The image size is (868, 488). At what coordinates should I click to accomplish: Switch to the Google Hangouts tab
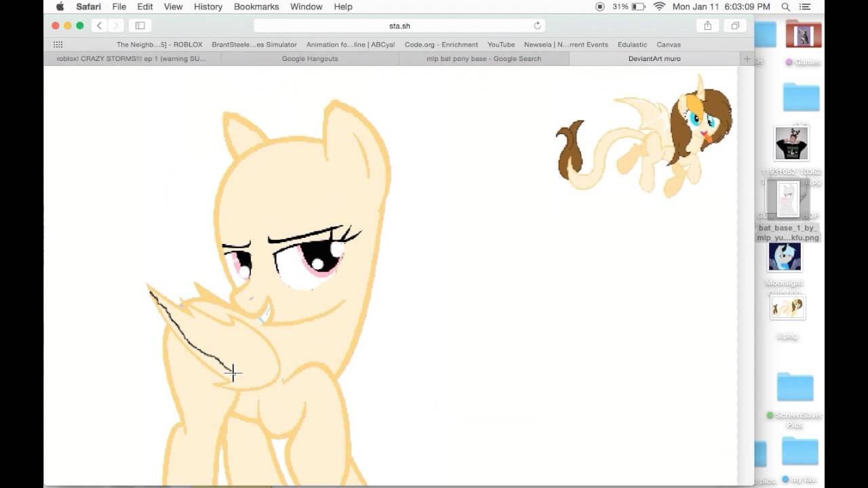click(x=310, y=59)
